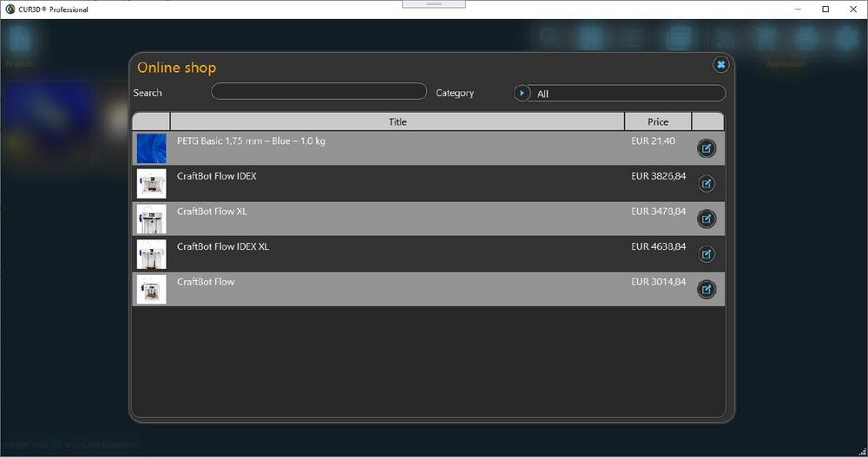Close the CUR3D Professional window

pyautogui.click(x=853, y=9)
